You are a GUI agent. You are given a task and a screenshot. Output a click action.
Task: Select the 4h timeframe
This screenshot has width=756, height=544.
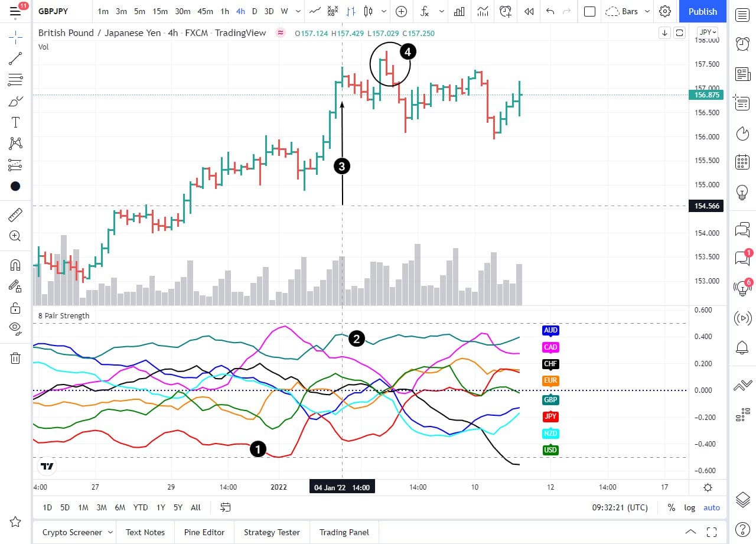[x=240, y=11]
